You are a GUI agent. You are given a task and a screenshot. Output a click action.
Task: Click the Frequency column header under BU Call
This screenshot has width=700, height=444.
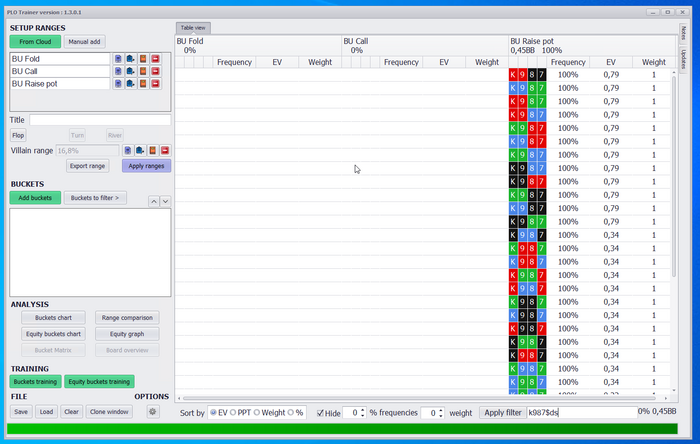(x=401, y=62)
